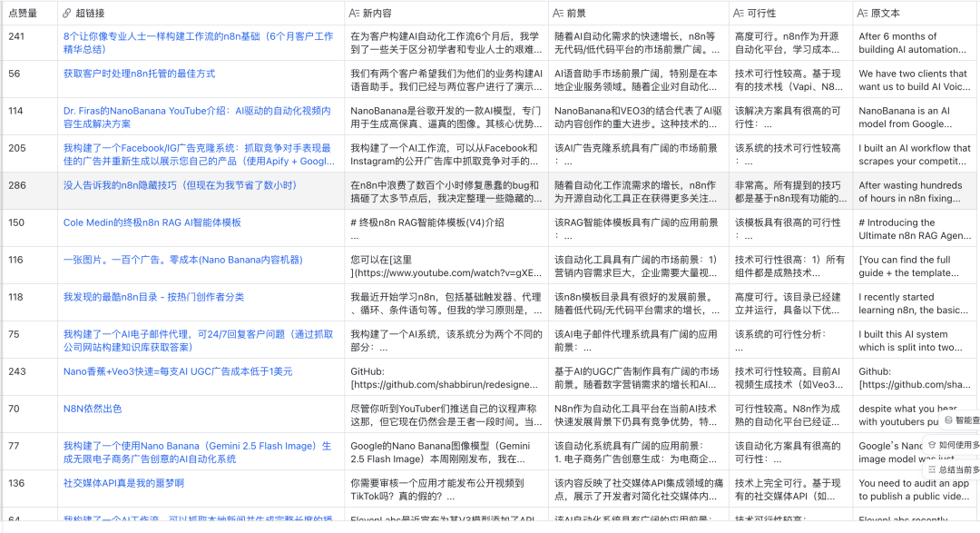Follow the 我发现的最酷n8n目录 hyperlink
980x533 pixels.
[153, 297]
